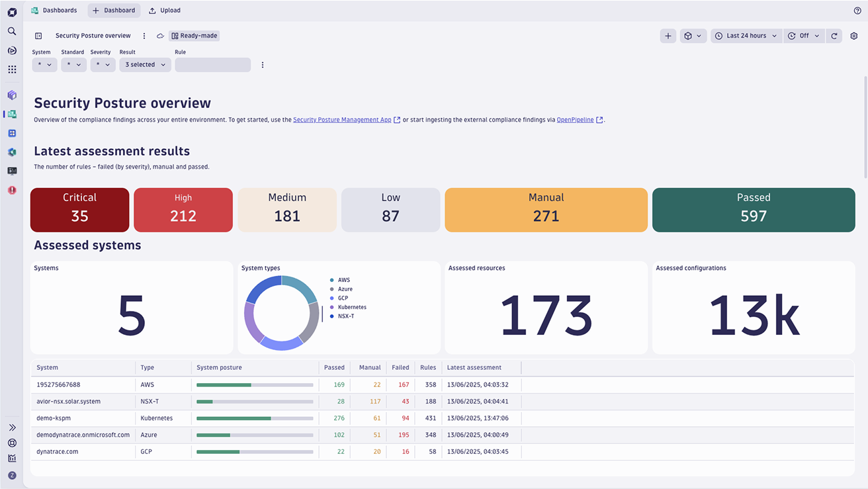The height and width of the screenshot is (489, 868).
Task: Open the Last 24 hours timeframe dropdown
Action: [746, 36]
